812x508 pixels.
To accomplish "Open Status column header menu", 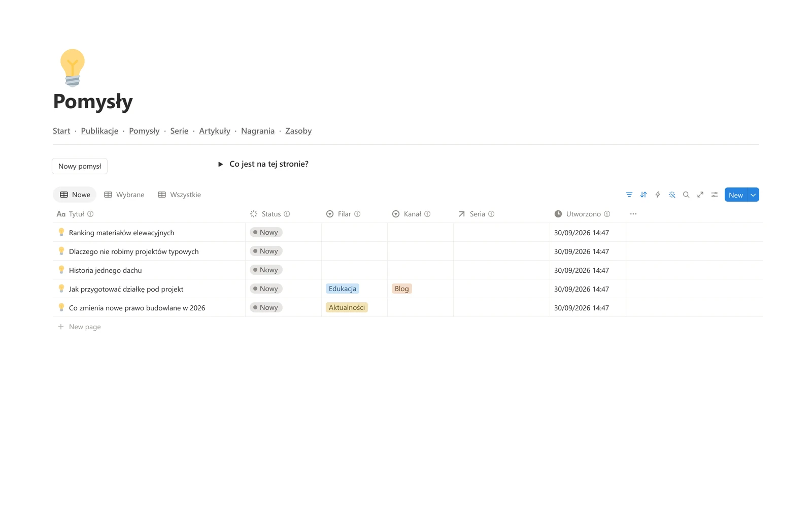I will click(x=270, y=214).
